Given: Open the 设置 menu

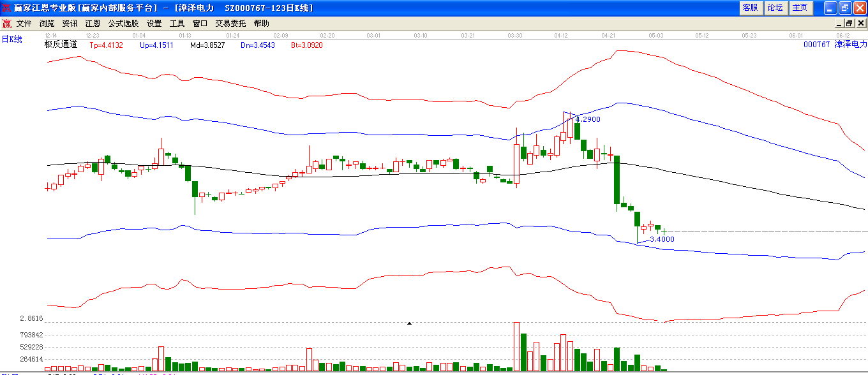Looking at the screenshot, I should click(154, 24).
